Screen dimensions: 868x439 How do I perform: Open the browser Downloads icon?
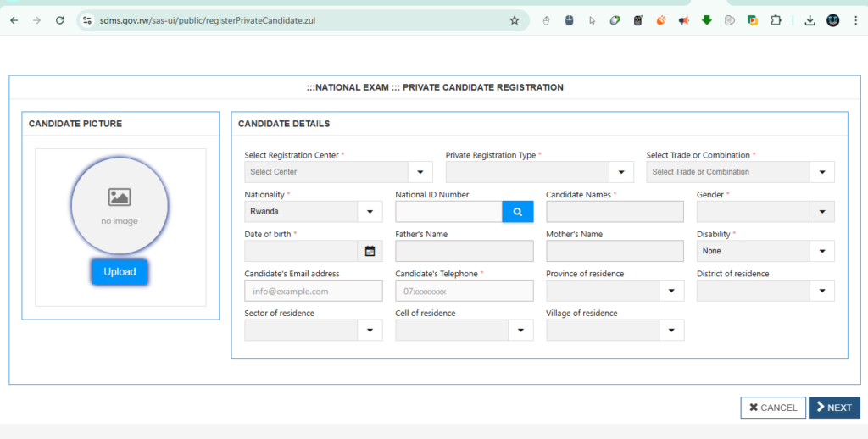(810, 20)
